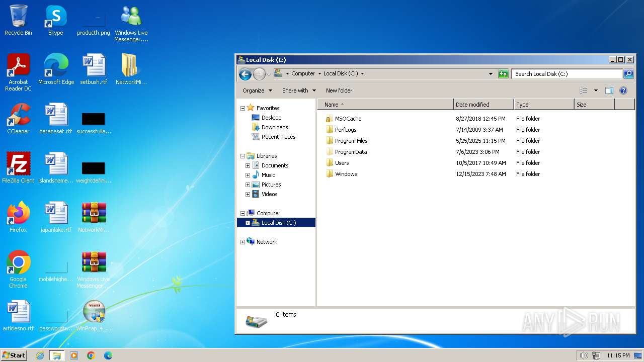Open Acrobat Reader DC shortcut
The height and width of the screenshot is (362, 644).
point(18,72)
